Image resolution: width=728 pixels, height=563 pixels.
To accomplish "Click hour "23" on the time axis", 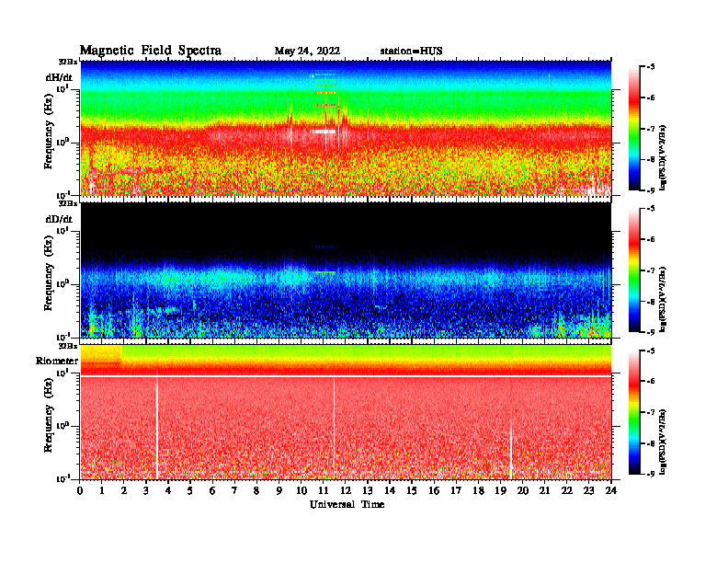I will tap(588, 491).
